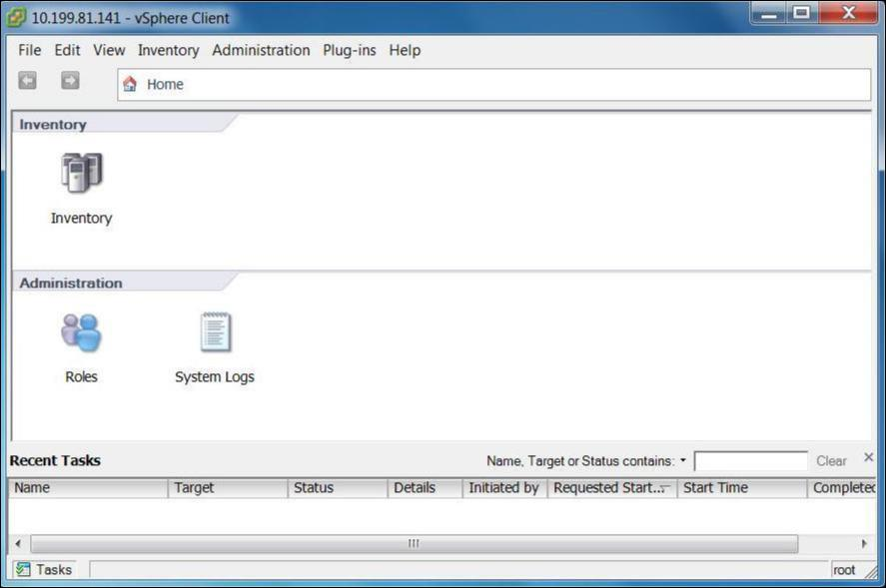The height and width of the screenshot is (588, 886).
Task: Open the Inventory icon under Inventory section
Action: click(x=81, y=173)
